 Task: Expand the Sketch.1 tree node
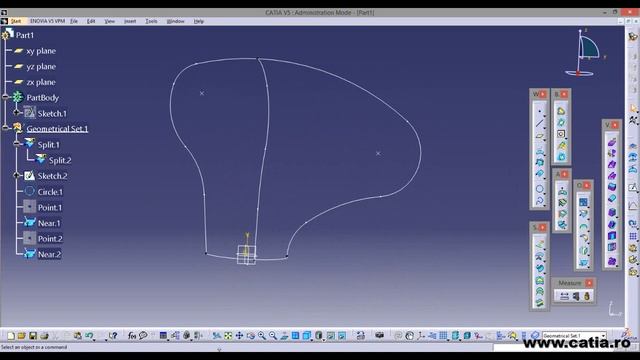(x=17, y=113)
